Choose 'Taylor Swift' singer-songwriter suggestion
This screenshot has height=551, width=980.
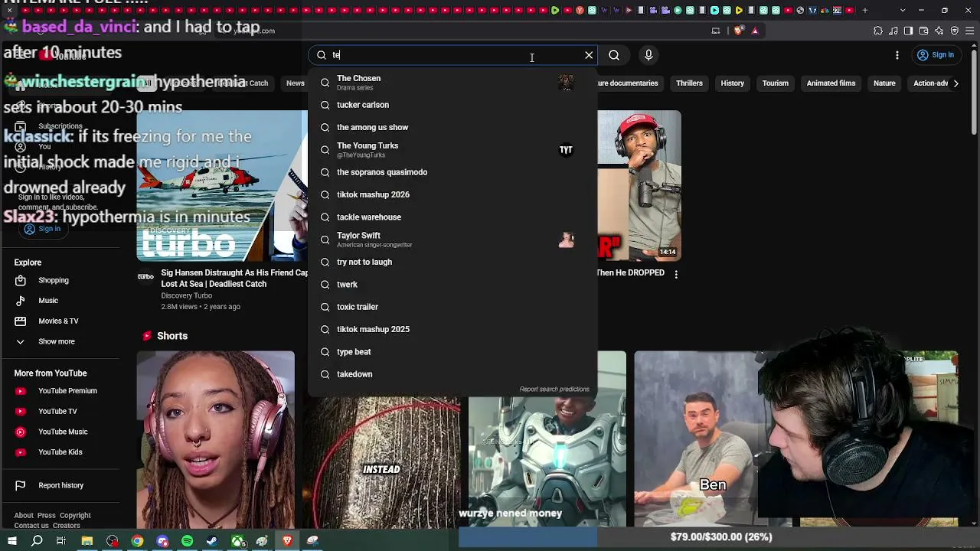(452, 240)
